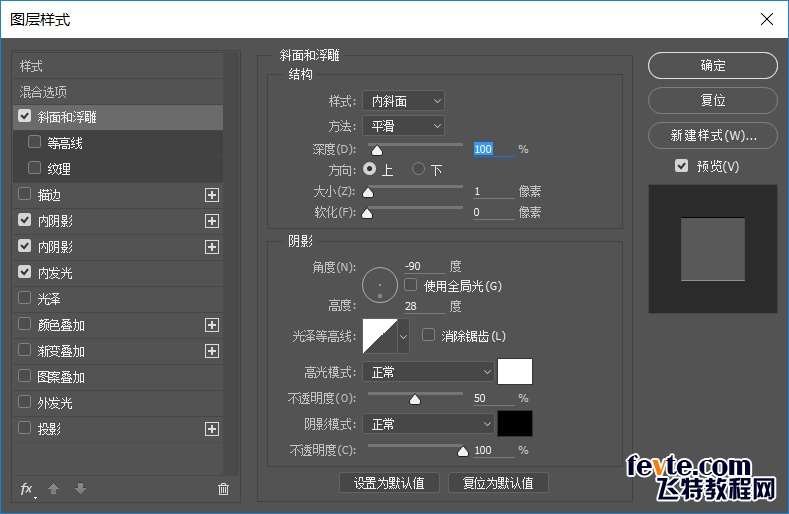Open 内发光 settings in left list

[x=55, y=273]
